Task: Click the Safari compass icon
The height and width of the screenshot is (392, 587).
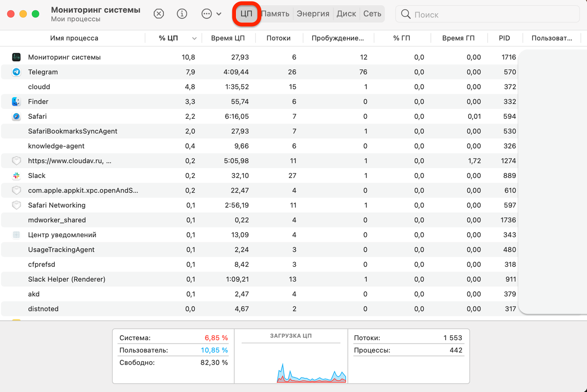Action: click(16, 116)
